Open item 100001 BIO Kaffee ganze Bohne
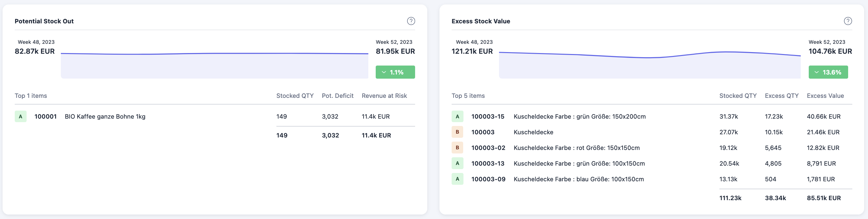868x219 pixels. 105,117
